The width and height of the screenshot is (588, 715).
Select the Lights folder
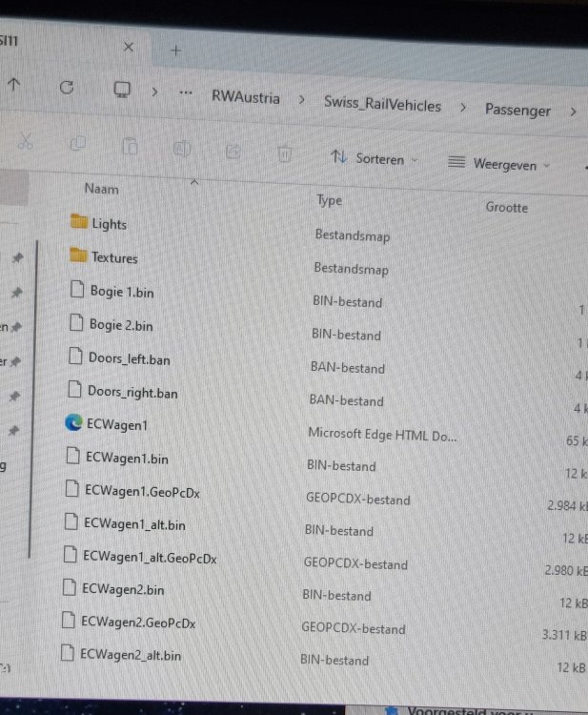pyautogui.click(x=109, y=224)
